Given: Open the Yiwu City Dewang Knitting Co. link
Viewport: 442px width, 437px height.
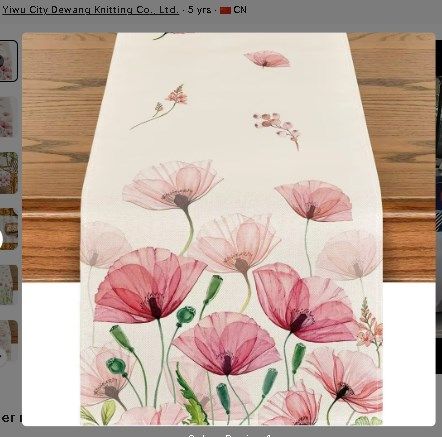Looking at the screenshot, I should click(90, 10).
